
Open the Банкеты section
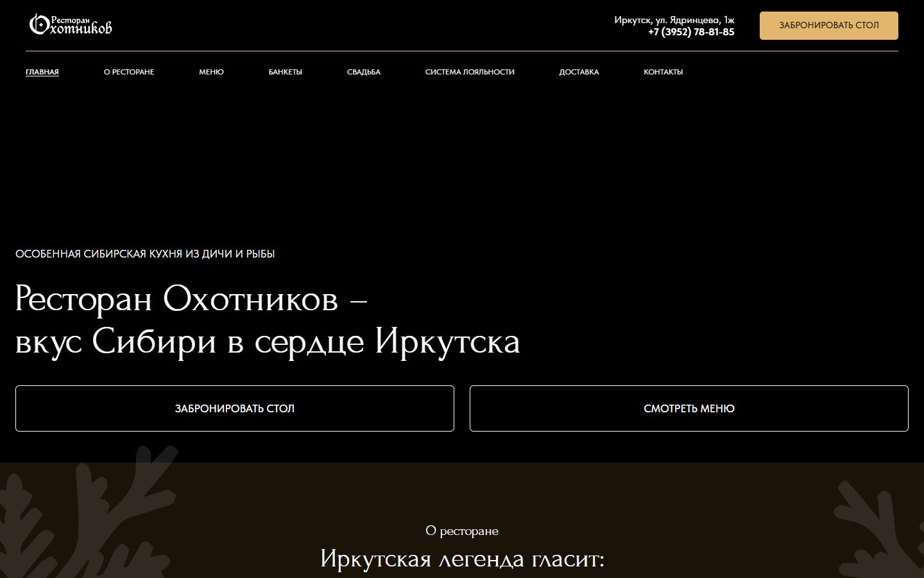[286, 72]
